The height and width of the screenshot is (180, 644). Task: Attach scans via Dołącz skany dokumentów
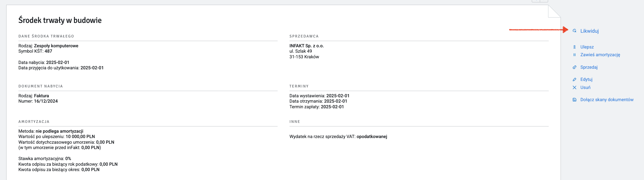[x=607, y=100]
